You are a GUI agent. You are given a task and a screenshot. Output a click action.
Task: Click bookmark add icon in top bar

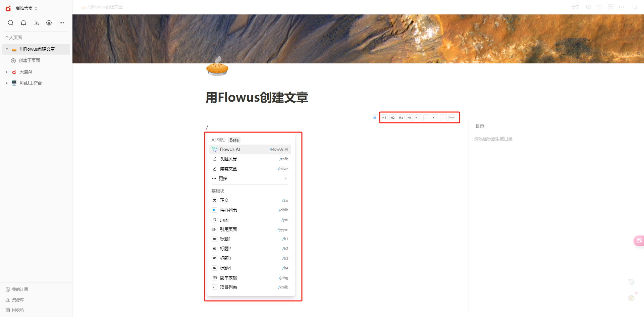[x=610, y=7]
